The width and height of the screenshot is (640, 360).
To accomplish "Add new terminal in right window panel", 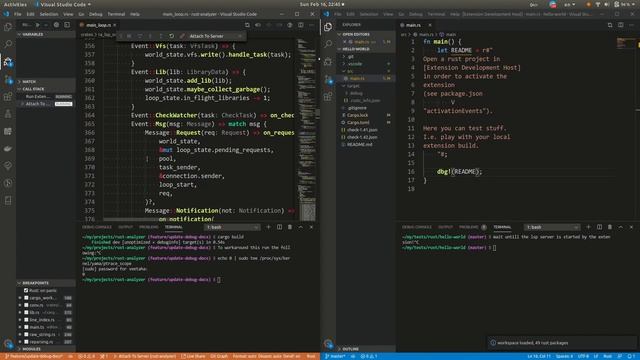I will 588,227.
